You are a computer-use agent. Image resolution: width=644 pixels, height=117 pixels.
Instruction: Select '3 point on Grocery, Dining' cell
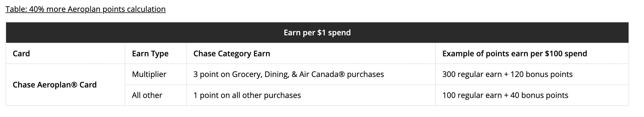click(x=311, y=74)
